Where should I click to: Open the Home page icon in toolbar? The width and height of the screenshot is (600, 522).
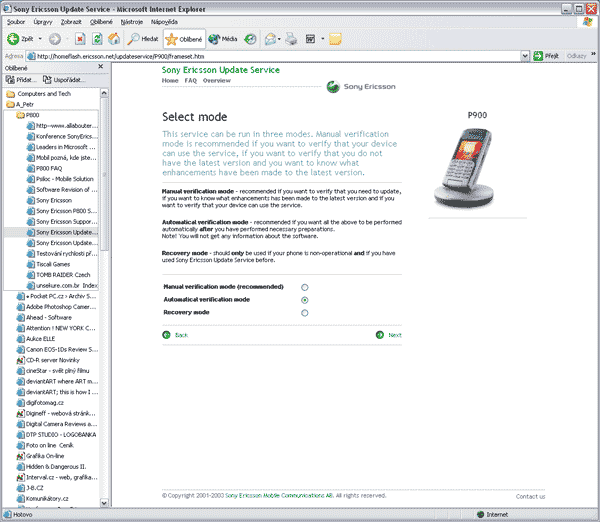click(114, 39)
